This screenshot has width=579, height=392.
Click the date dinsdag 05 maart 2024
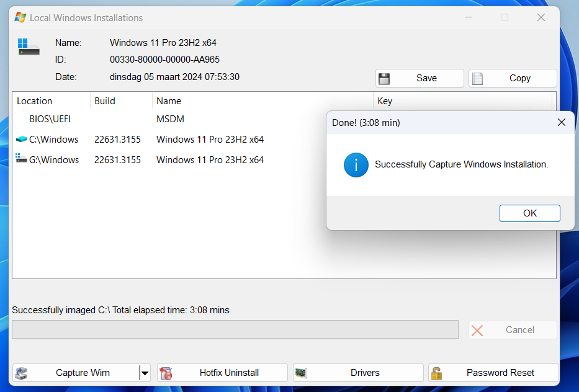[x=174, y=77]
